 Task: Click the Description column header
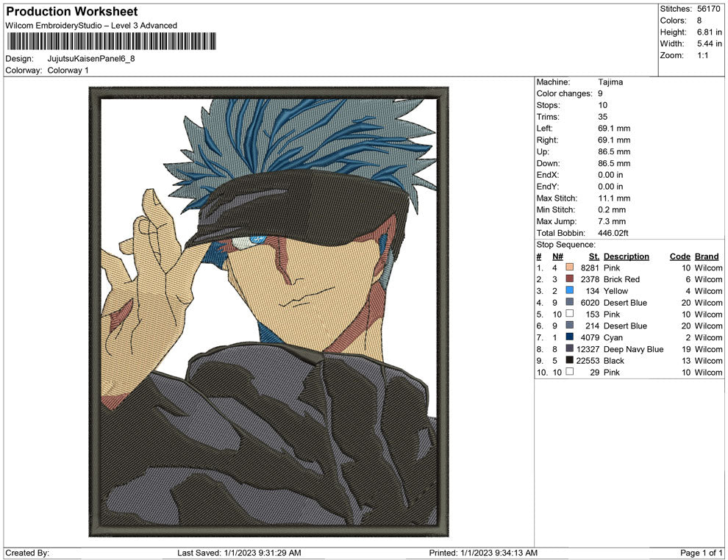[x=627, y=256]
